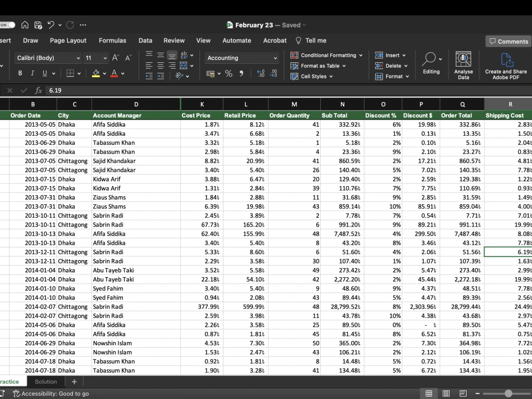Switch to Page Break Preview in status bar
This screenshot has height=399, width=532.
[463, 394]
